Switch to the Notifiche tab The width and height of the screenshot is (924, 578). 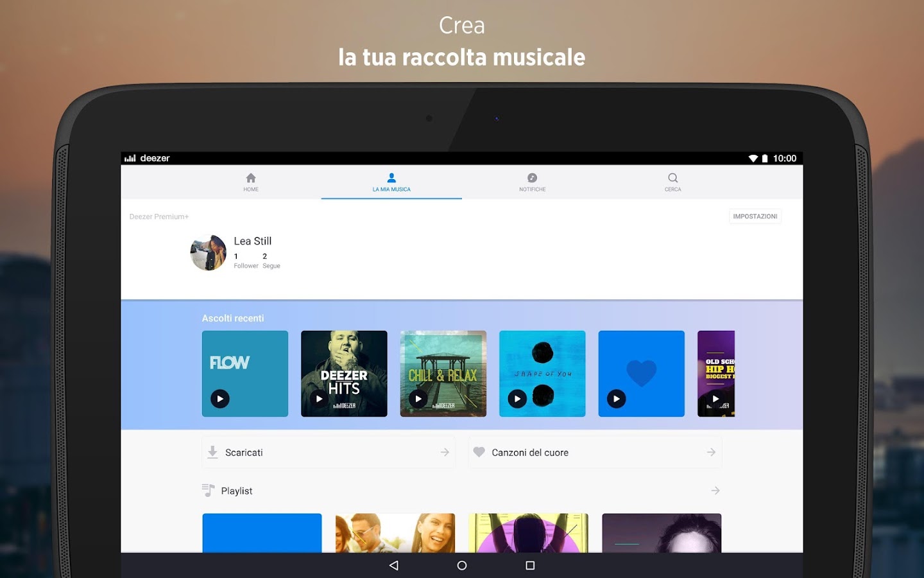[x=532, y=182]
